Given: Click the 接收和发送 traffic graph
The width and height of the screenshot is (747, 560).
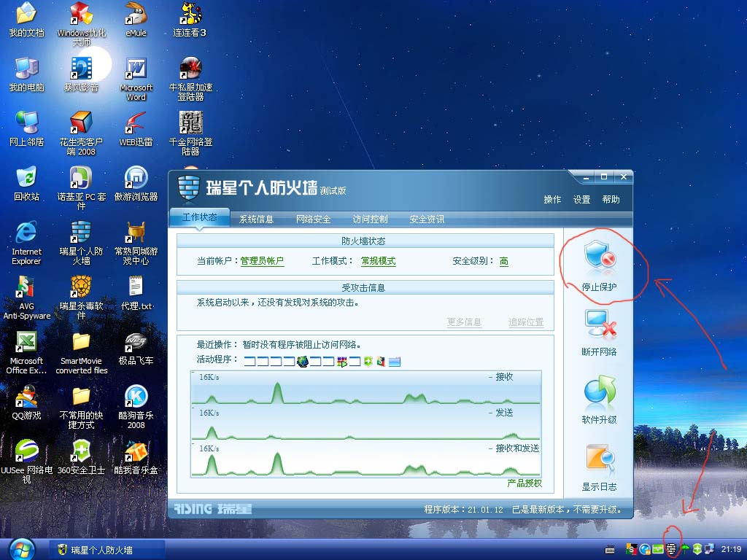Looking at the screenshot, I should [366, 459].
